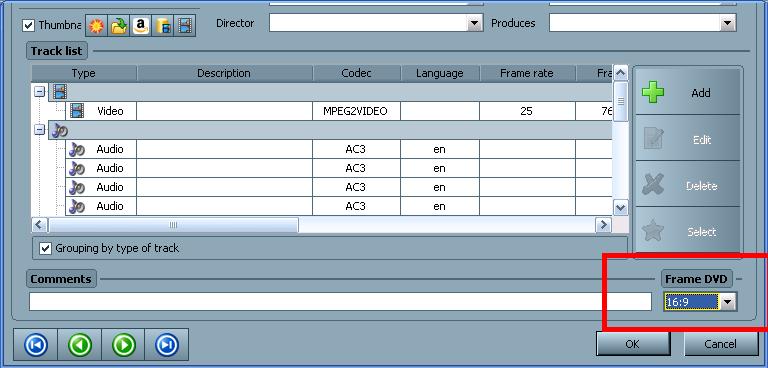Open the Produces dropdown
The height and width of the screenshot is (368, 768).
(x=727, y=23)
